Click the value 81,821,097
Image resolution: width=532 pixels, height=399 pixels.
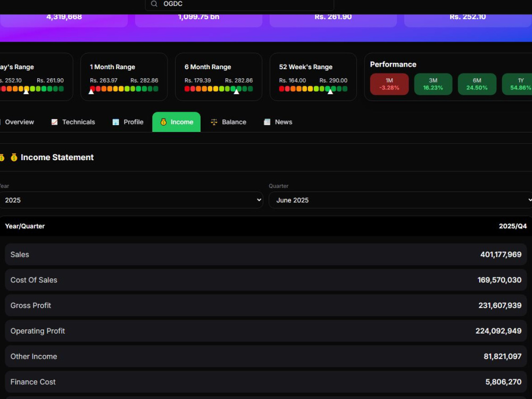point(503,356)
